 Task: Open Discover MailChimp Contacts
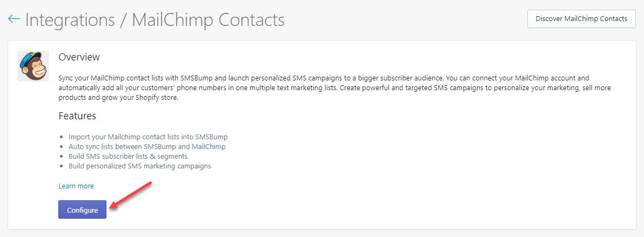click(x=581, y=19)
